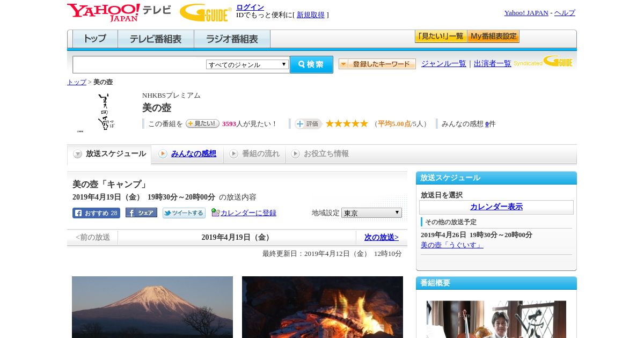The width and height of the screenshot is (644, 338).
Task: Click the five-star rating display
Action: (x=347, y=123)
